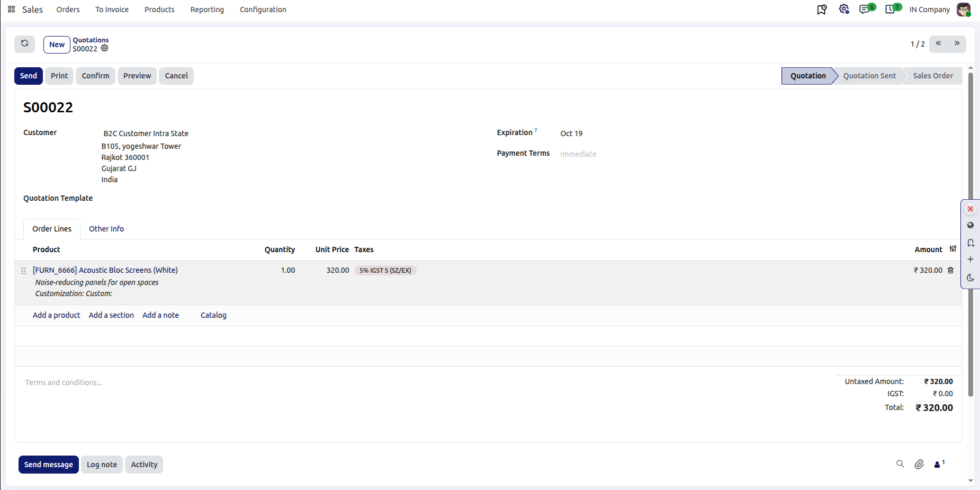This screenshot has width=980, height=490.
Task: Open the messages conversation icon
Action: point(865,10)
